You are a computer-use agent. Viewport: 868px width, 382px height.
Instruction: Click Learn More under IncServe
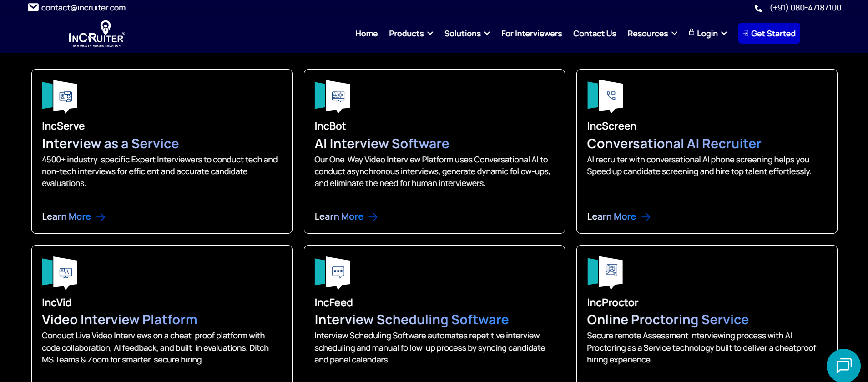[x=66, y=217]
